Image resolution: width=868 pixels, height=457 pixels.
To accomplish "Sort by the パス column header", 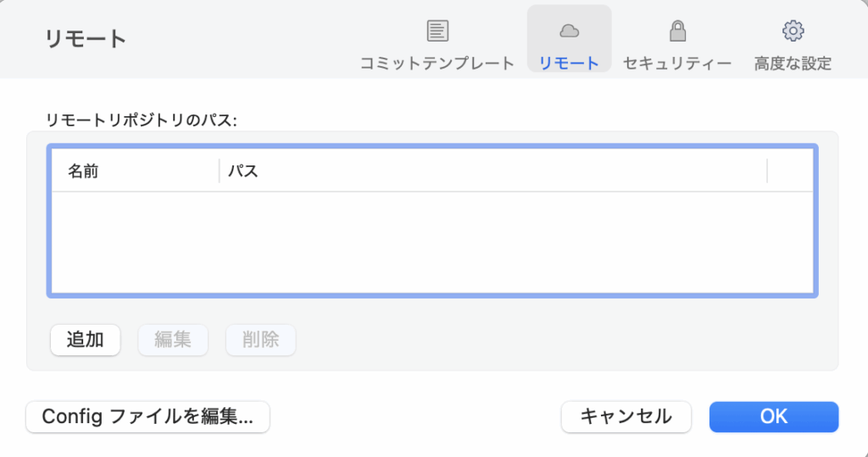I will click(x=493, y=170).
